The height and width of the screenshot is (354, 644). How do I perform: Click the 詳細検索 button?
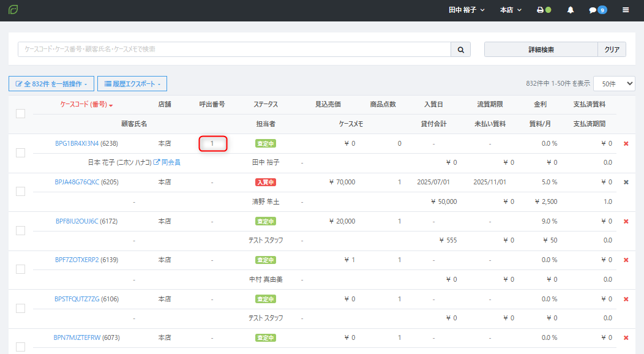click(541, 50)
